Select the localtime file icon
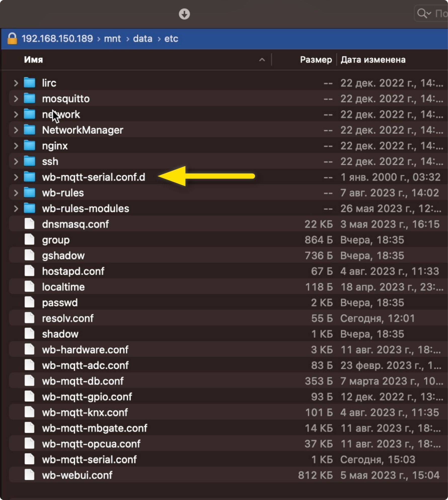Image resolution: width=448 pixels, height=500 pixels. 29,286
